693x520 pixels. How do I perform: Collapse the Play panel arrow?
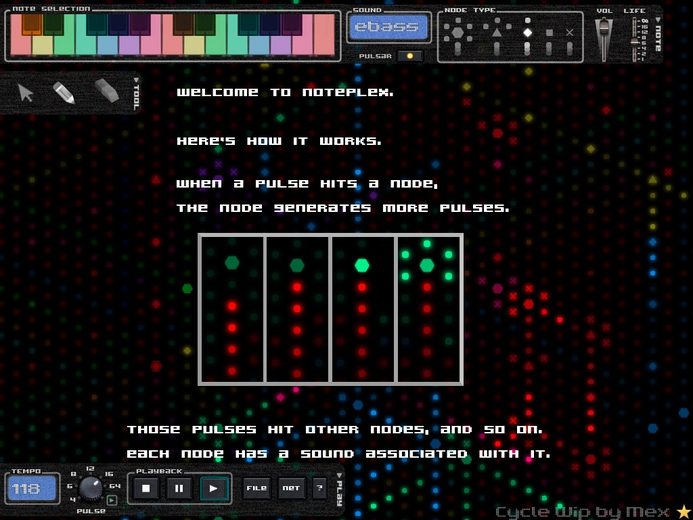pos(339,475)
